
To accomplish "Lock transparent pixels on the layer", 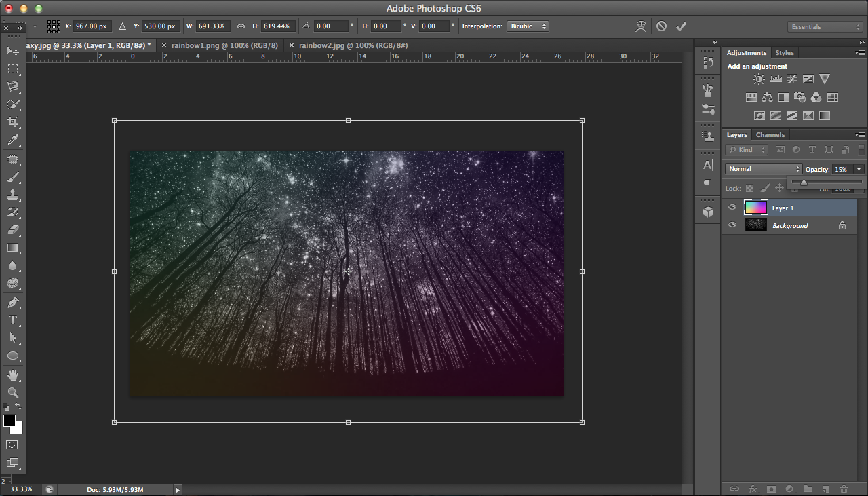I will click(x=749, y=189).
